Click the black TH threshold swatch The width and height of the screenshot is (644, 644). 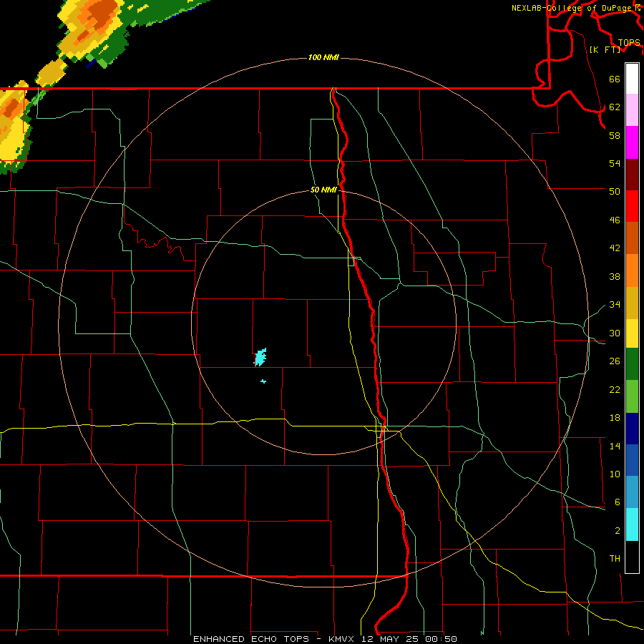tap(632, 557)
